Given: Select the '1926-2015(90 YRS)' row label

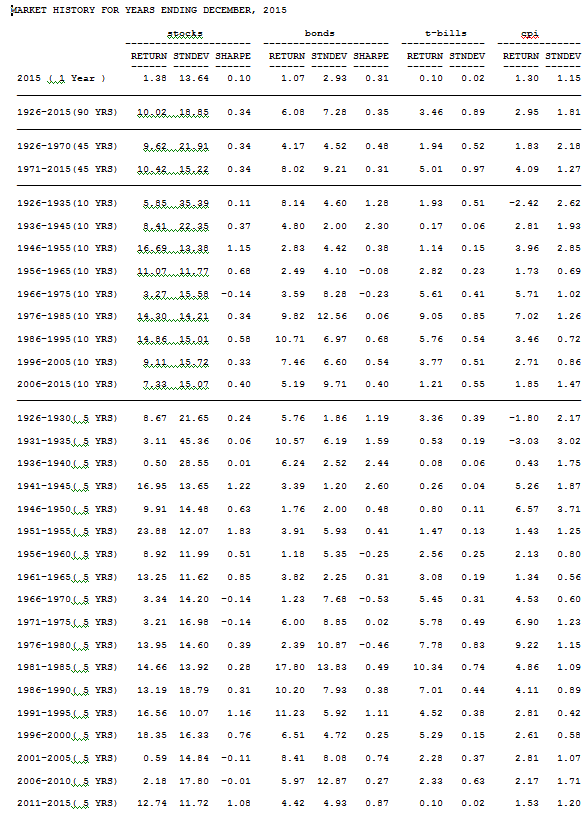Looking at the screenshot, I should 67,112.
